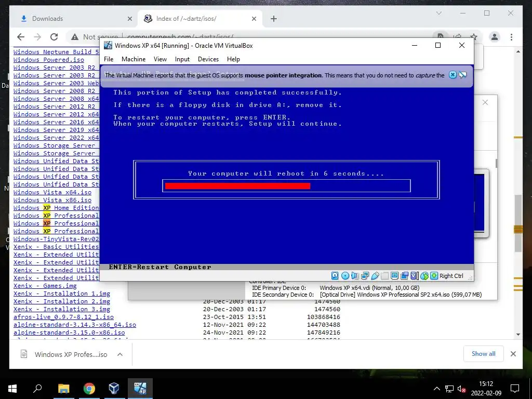The width and height of the screenshot is (532, 399).
Task: Click the host key arrow indicator
Action: point(434,276)
